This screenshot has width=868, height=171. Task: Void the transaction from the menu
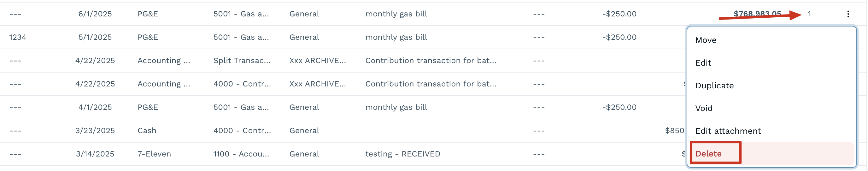coord(704,108)
